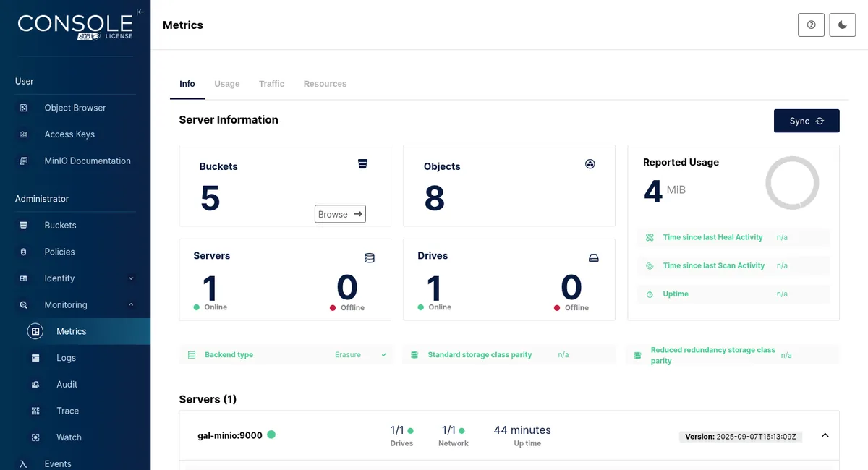This screenshot has width=868, height=470.
Task: Collapse the gal-minio:9000 server panel
Action: point(825,435)
